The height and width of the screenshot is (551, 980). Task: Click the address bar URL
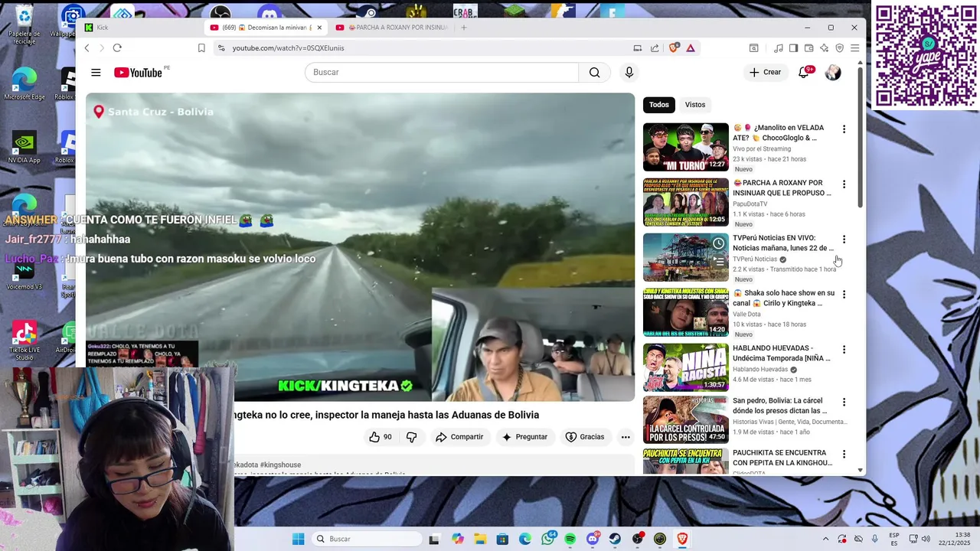[x=288, y=48]
